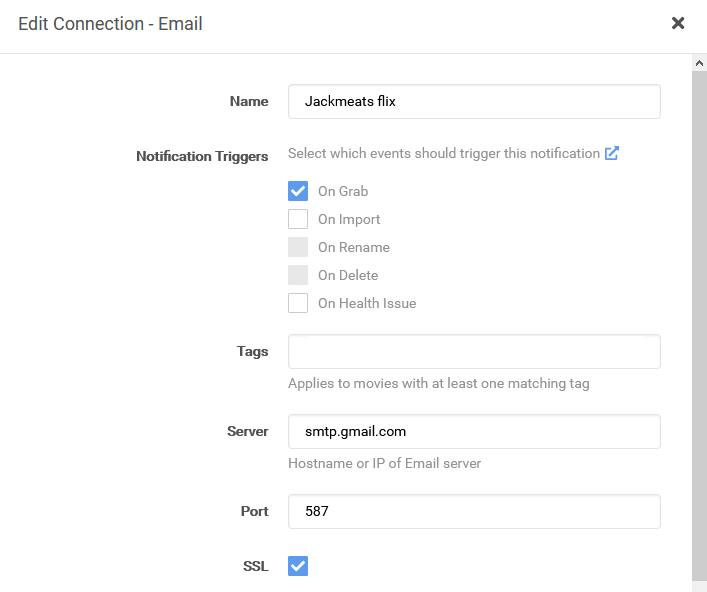Click the Port field showing 587
The width and height of the screenshot is (707, 592).
pyautogui.click(x=474, y=511)
